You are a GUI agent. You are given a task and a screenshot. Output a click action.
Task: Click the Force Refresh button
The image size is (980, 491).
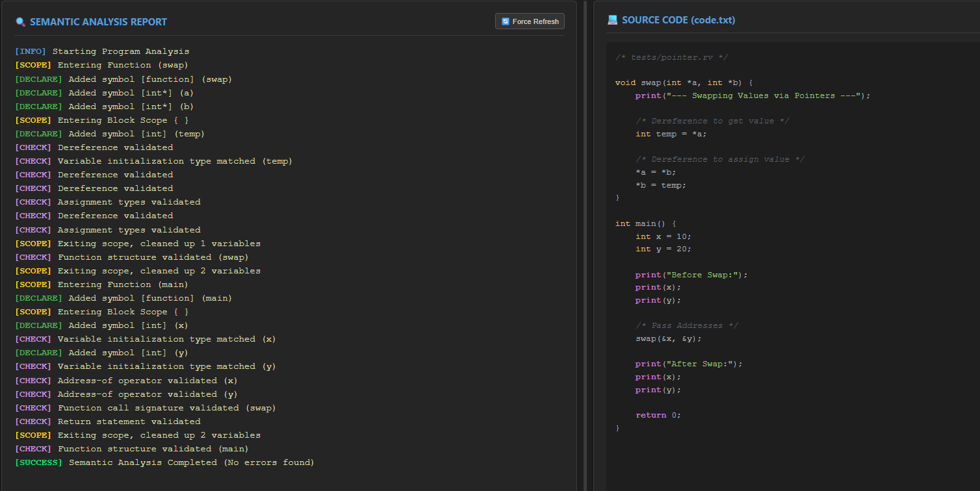[530, 21]
